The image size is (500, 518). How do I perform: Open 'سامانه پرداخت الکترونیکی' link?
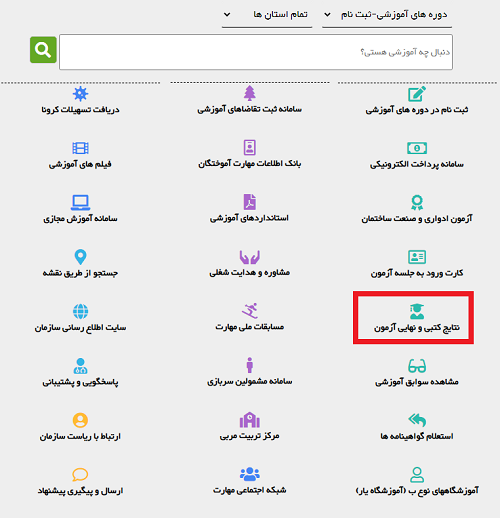click(x=417, y=164)
